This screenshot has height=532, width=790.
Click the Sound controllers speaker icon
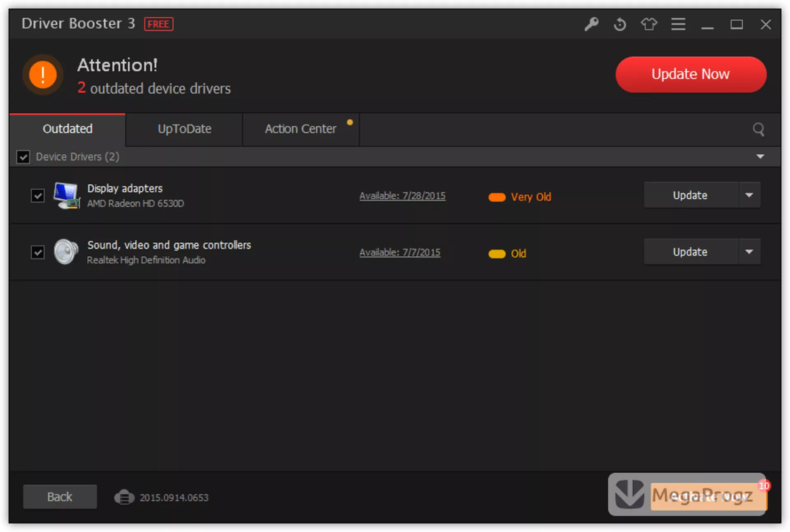[x=66, y=251]
